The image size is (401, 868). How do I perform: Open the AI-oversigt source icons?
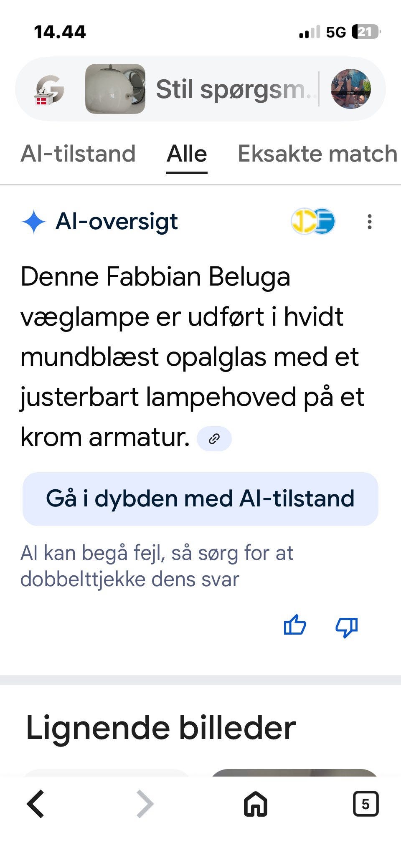pyautogui.click(x=313, y=221)
